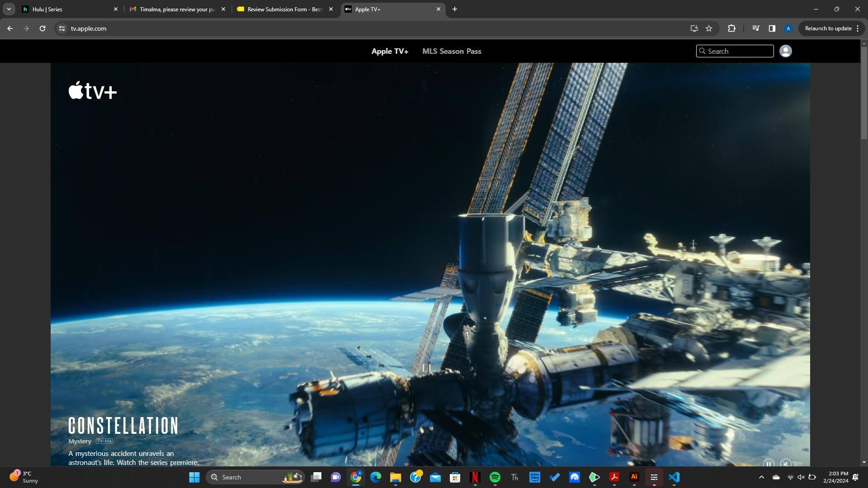Screen dimensions: 868x488
Task: Show hidden system tray icons
Action: point(761,477)
